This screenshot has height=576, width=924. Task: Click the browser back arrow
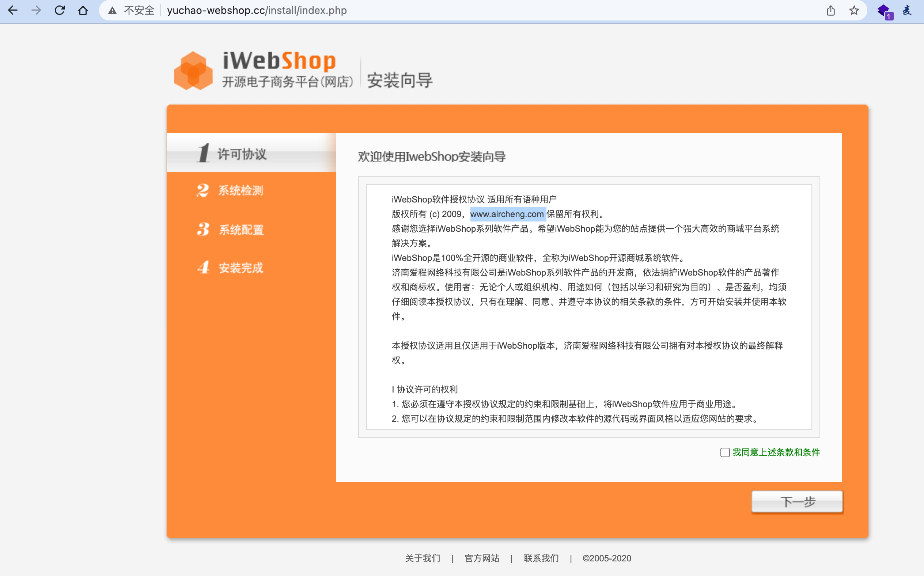pos(13,10)
